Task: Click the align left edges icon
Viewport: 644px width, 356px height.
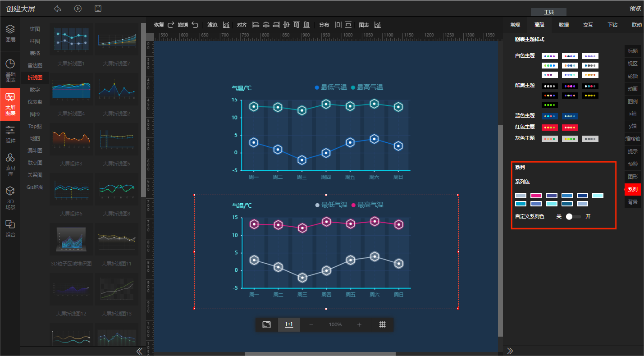Action: (x=256, y=25)
